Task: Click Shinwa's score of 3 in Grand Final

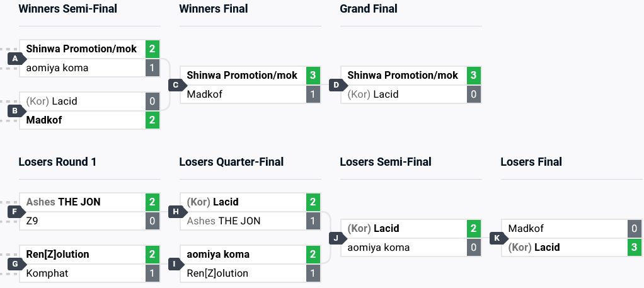Action: point(473,75)
